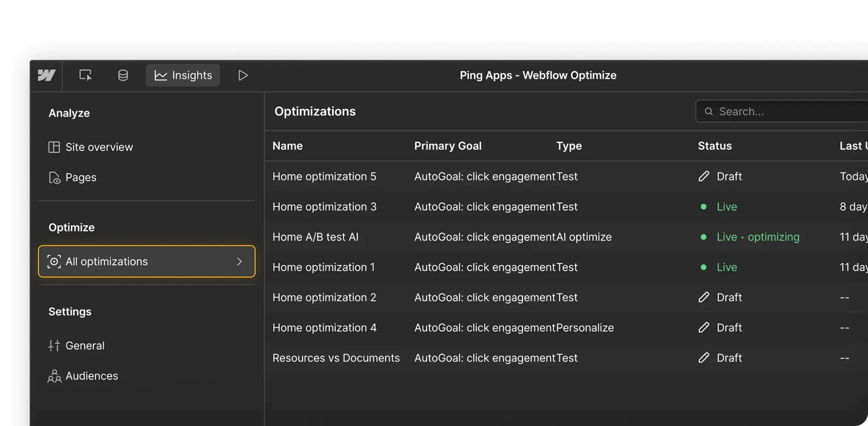This screenshot has width=868, height=426.
Task: Click 'Today' last updated cell
Action: [854, 176]
